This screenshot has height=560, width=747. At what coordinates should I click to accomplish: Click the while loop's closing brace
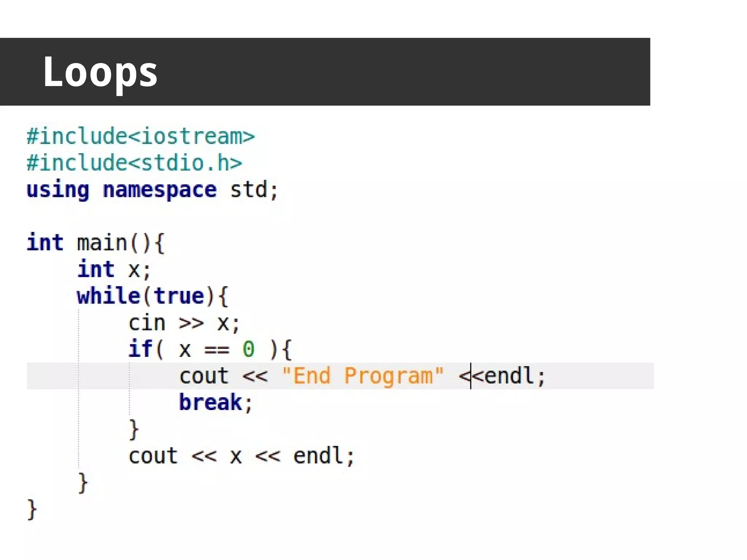83,482
